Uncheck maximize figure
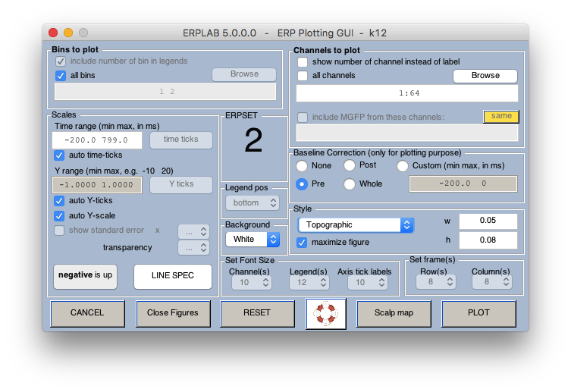 [302, 243]
